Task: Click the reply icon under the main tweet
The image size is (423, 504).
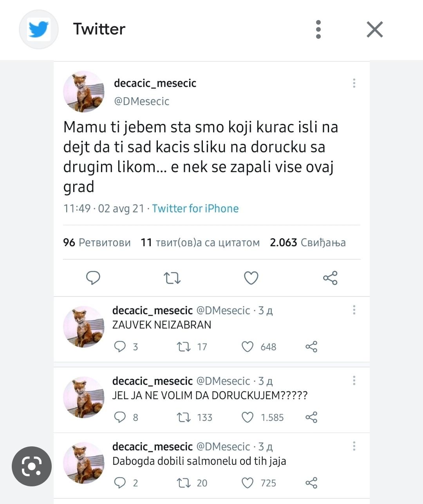Action: pos(93,278)
